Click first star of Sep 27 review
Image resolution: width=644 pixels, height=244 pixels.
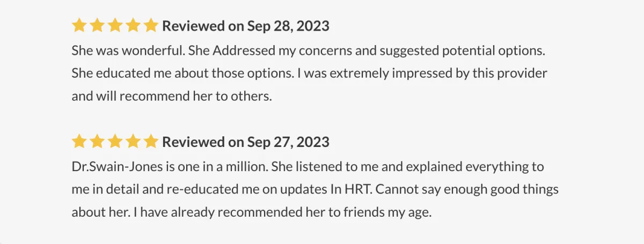79,142
